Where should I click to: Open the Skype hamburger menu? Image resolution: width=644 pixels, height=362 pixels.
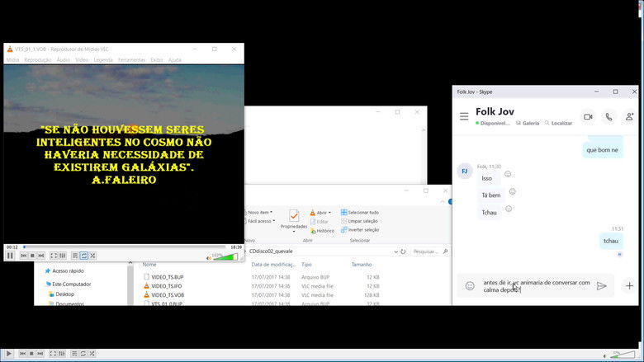[464, 117]
